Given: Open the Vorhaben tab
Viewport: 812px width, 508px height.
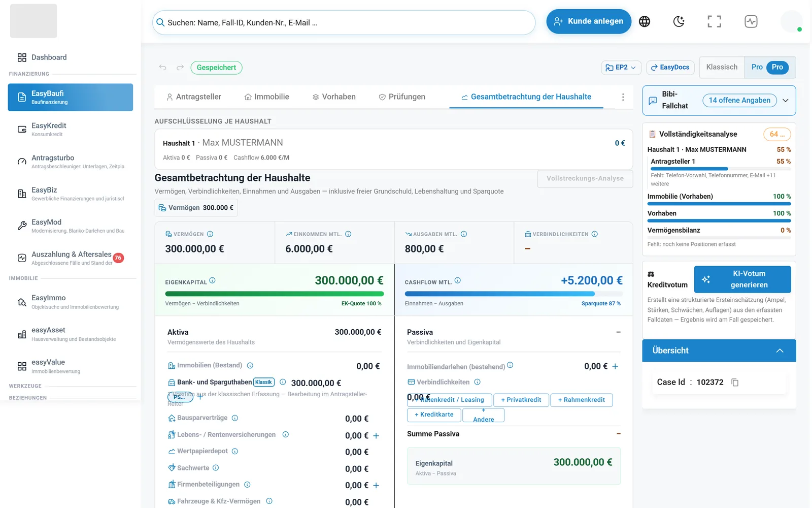Looking at the screenshot, I should coord(334,97).
